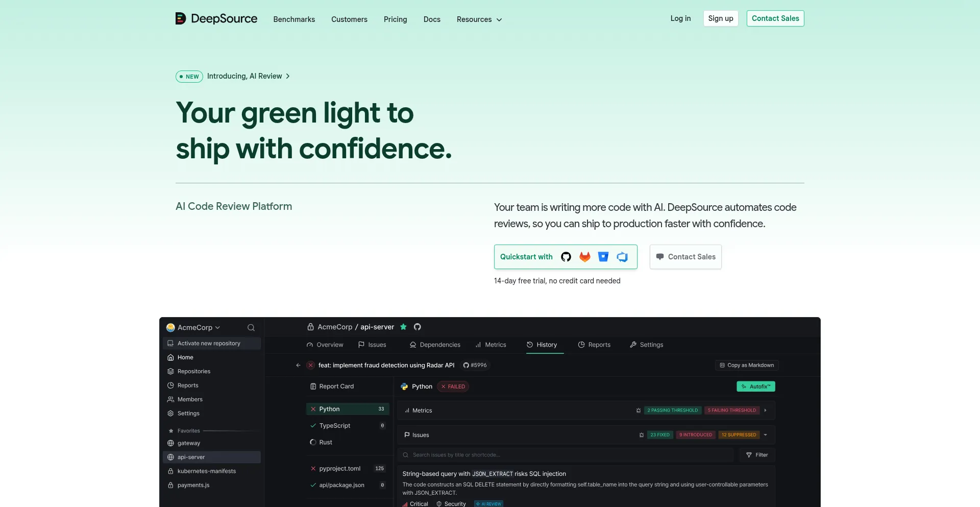Open pull request #5996 link

(x=475, y=365)
